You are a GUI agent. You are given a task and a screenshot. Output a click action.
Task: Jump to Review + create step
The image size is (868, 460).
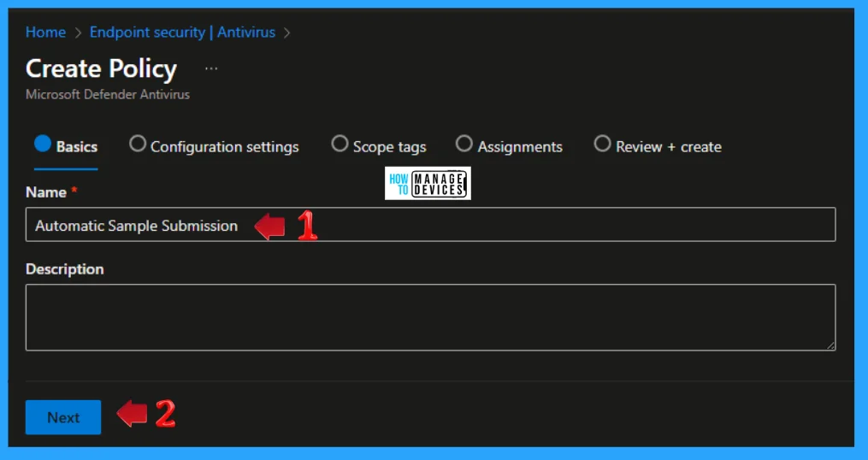658,147
